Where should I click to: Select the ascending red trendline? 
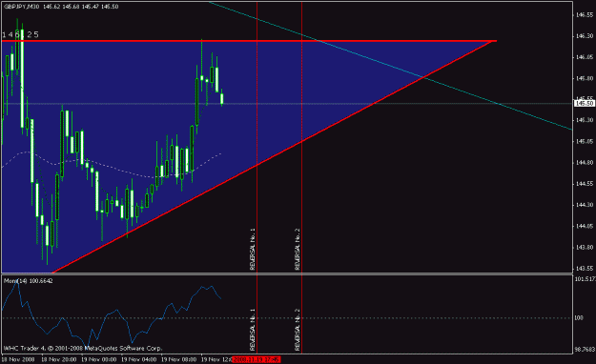[272, 157]
